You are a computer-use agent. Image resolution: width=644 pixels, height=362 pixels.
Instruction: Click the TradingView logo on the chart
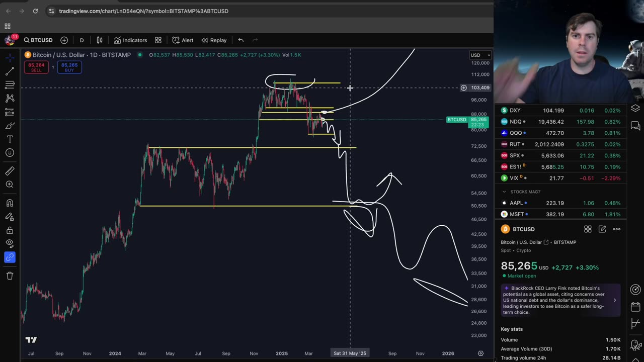coord(31,340)
